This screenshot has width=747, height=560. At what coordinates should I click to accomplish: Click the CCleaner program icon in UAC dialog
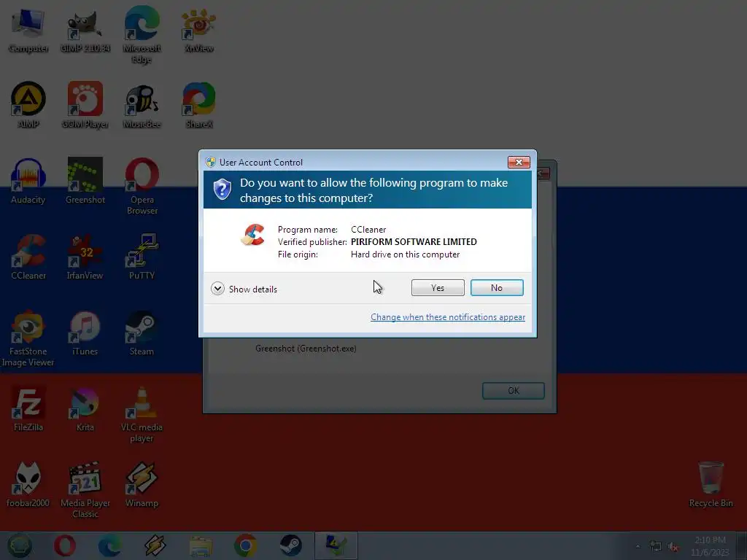(x=253, y=235)
